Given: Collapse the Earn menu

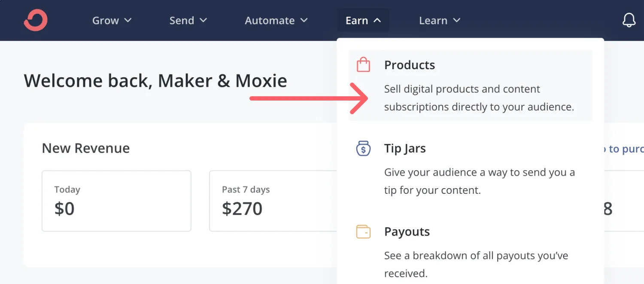Looking at the screenshot, I should (363, 21).
